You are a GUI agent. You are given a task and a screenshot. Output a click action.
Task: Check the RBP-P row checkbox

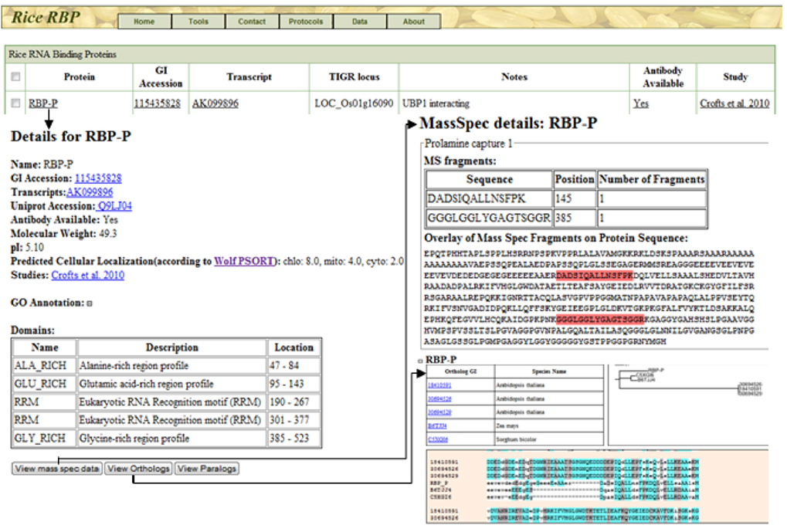point(15,103)
